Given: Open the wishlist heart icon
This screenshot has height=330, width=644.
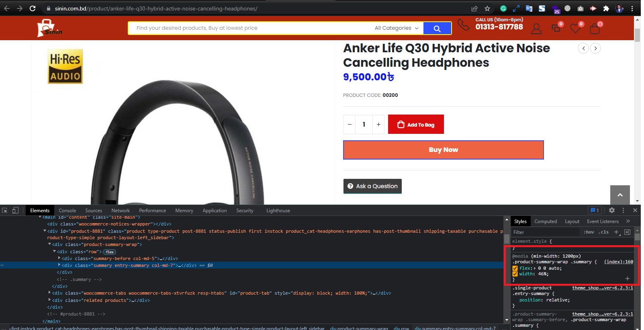Looking at the screenshot, I should 576,28.
